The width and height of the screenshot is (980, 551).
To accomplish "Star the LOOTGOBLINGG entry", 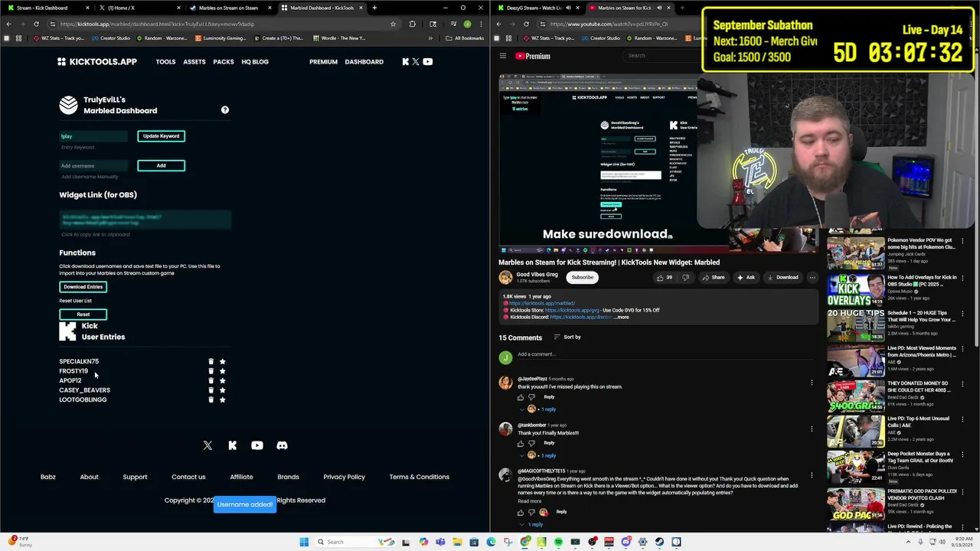I will [x=223, y=399].
